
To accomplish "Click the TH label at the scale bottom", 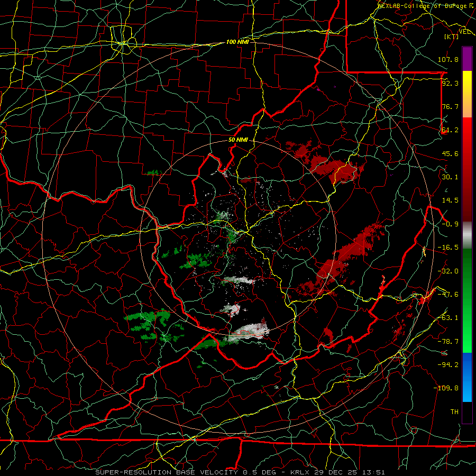I will 454,412.
